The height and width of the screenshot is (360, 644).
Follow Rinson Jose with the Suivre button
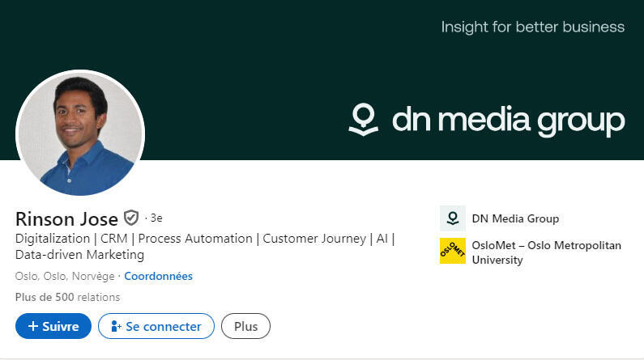tap(53, 326)
